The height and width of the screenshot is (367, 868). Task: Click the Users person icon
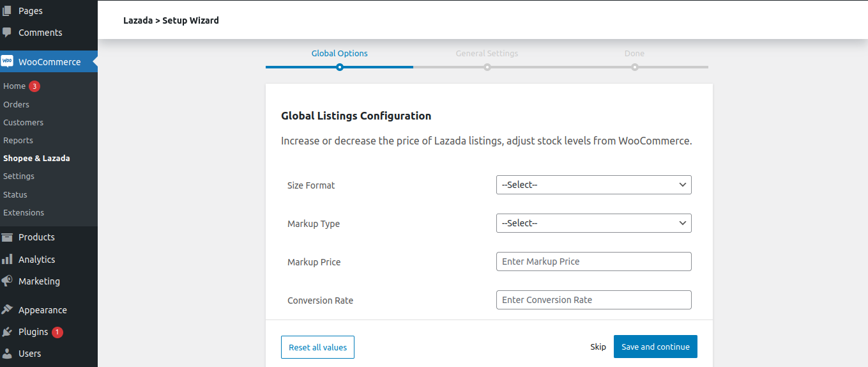7,354
